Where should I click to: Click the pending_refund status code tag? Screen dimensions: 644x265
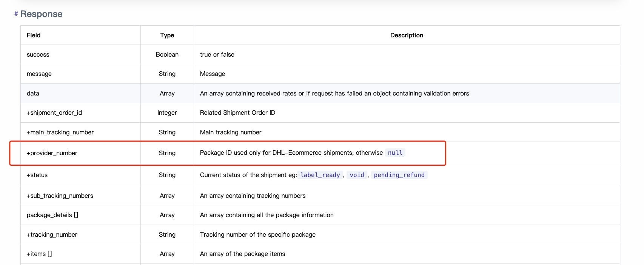tap(399, 175)
